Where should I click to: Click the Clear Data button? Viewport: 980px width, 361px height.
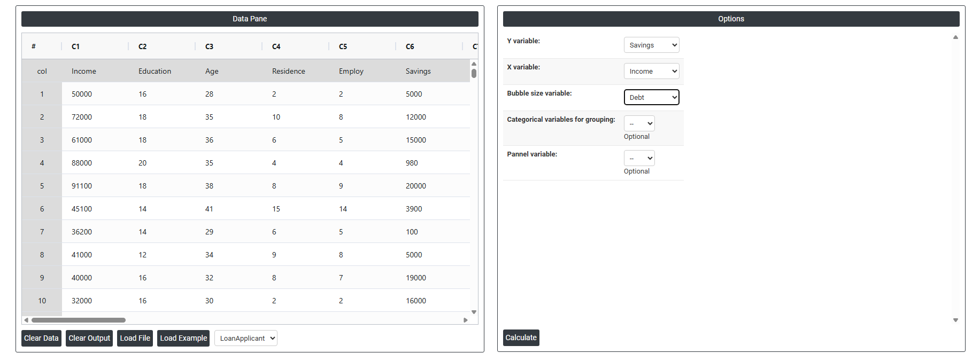click(x=41, y=339)
